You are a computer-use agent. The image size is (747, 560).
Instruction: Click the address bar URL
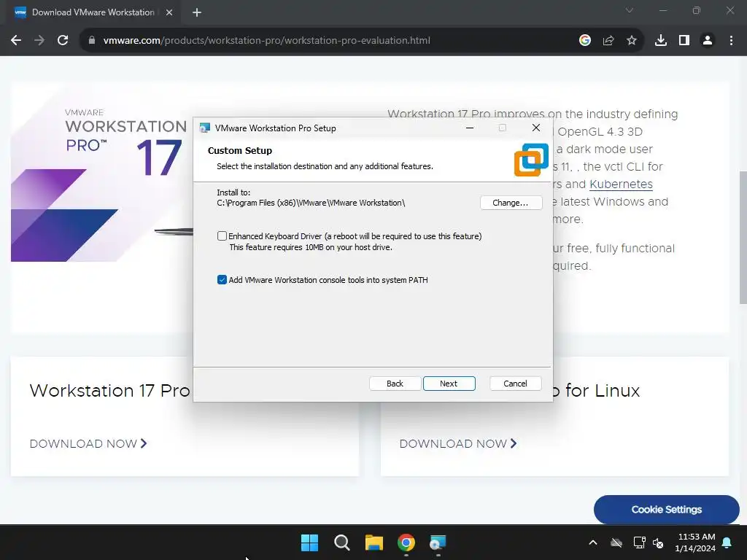point(267,41)
